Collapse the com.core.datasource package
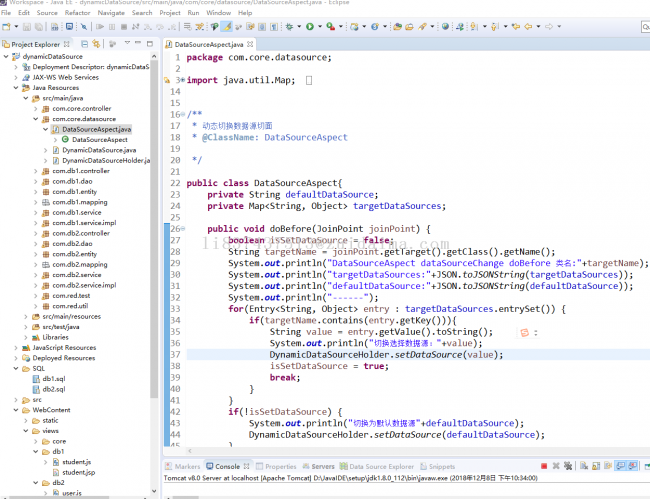Screen dimensions: 650x499 click(33, 119)
